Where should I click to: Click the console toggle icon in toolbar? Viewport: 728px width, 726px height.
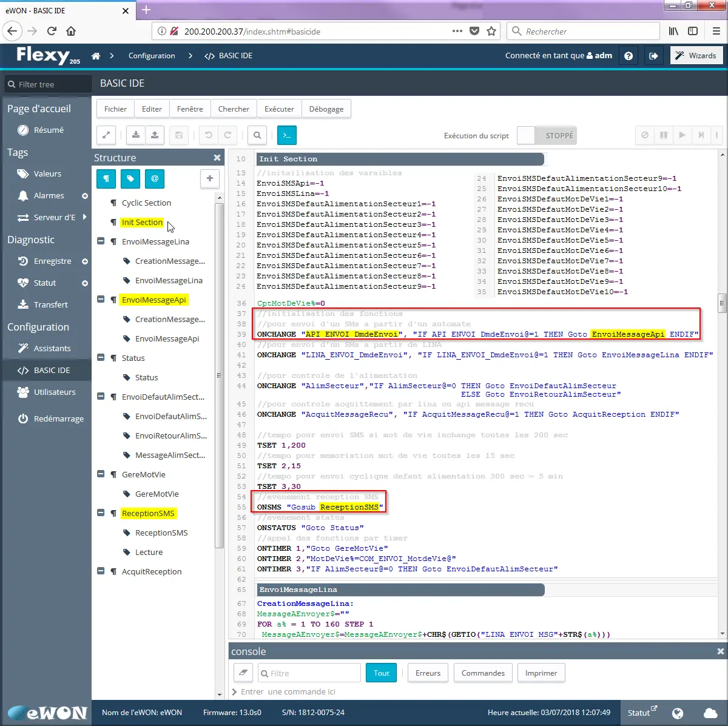286,135
